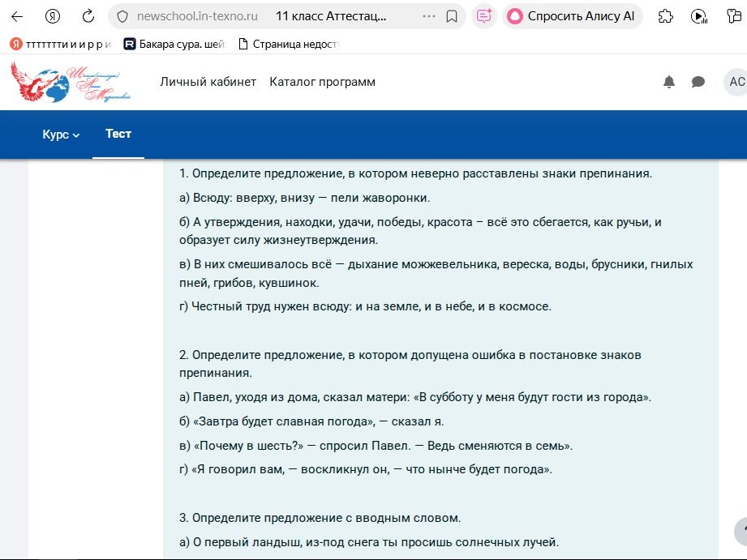
Task: Click question 2 heading about ошибка в постановке
Action: (x=410, y=364)
